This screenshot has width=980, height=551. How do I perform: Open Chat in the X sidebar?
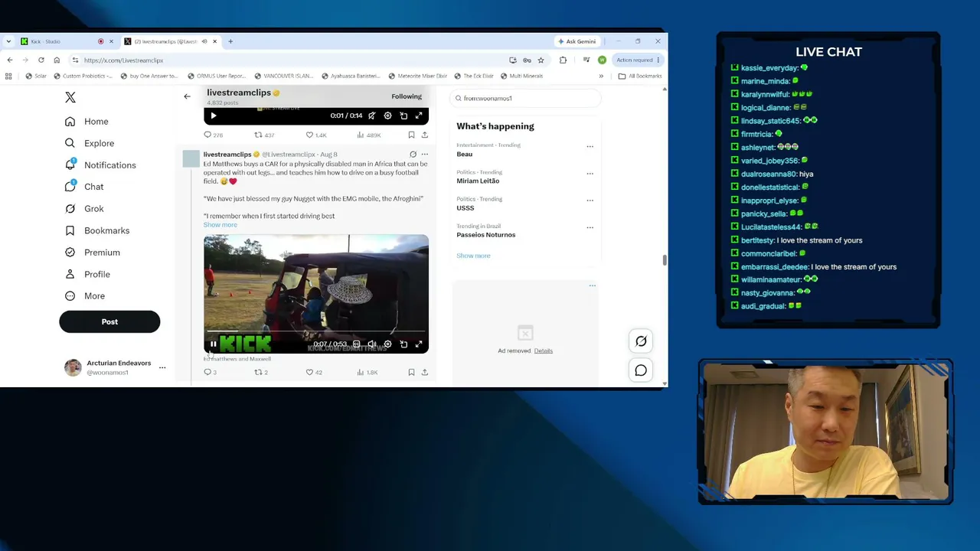point(84,187)
